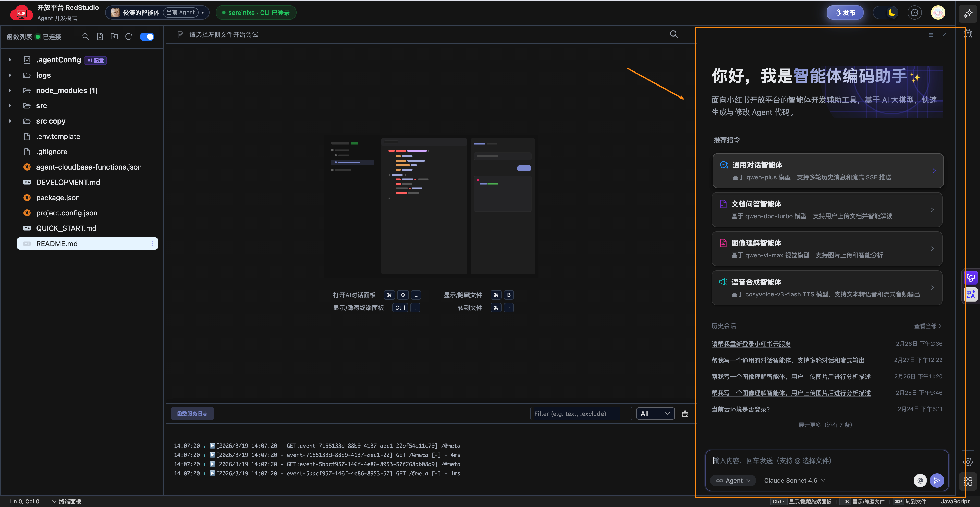The height and width of the screenshot is (507, 980).
Task: Click the purple chat widget on right edge
Action: click(971, 278)
